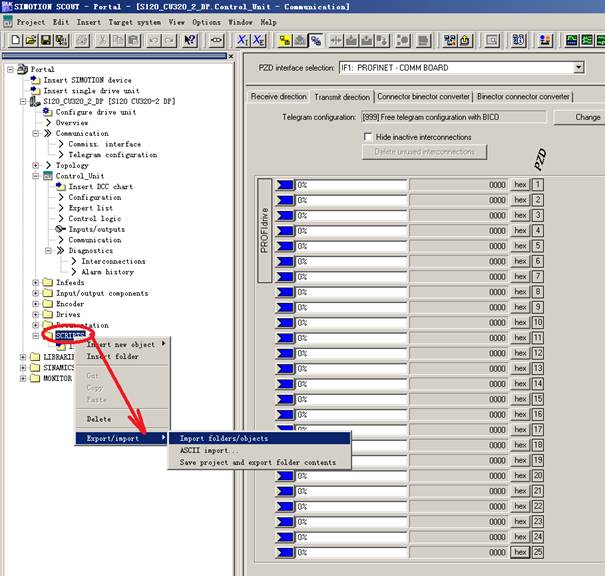Click the blue connector icon for PZD 1

pos(285,185)
